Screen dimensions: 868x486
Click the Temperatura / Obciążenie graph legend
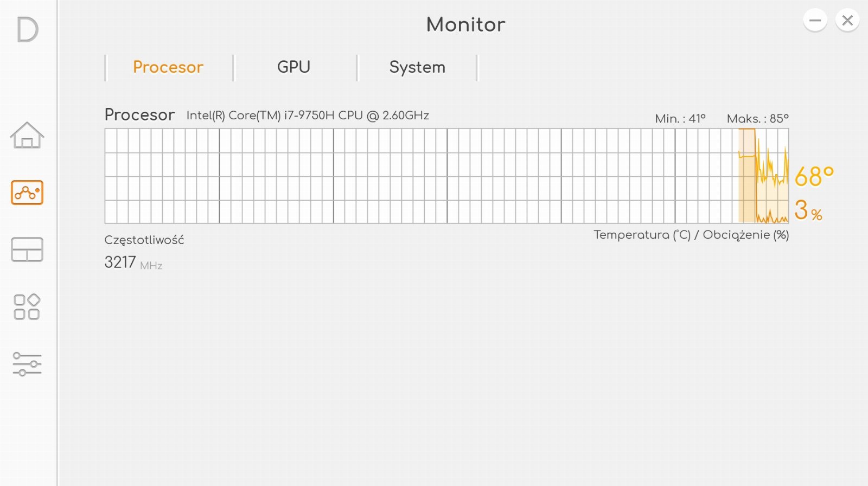point(691,235)
